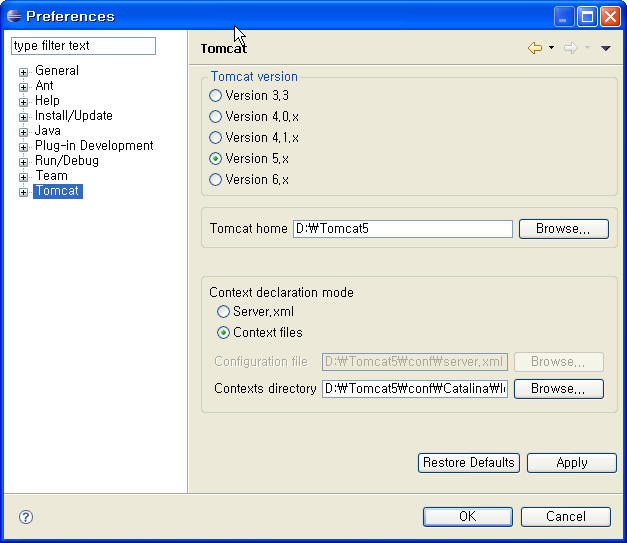The height and width of the screenshot is (543, 627).
Task: Click the type filter text field
Action: tap(83, 46)
